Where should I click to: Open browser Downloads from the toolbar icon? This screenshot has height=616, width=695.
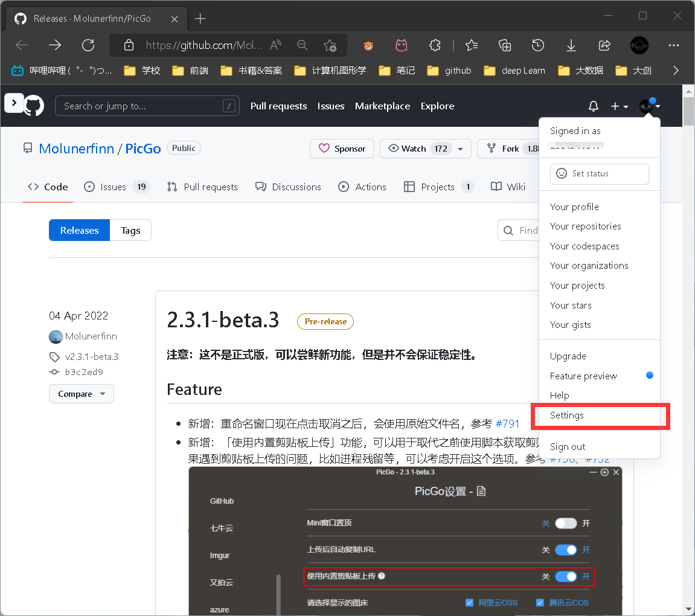pyautogui.click(x=571, y=45)
